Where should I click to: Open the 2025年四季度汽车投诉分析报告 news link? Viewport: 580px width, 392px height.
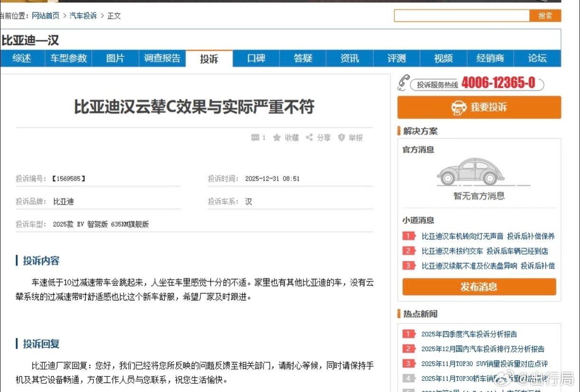tap(471, 334)
